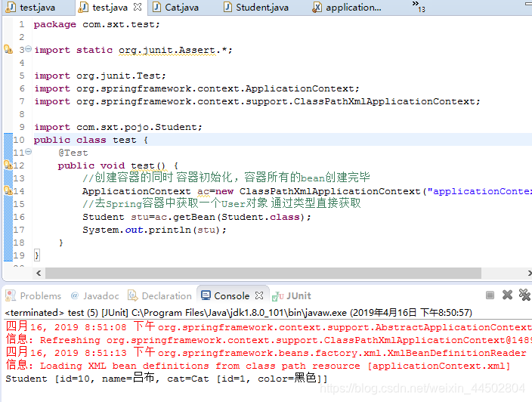Click the Java file icon of Cat.java tab

click(x=156, y=7)
